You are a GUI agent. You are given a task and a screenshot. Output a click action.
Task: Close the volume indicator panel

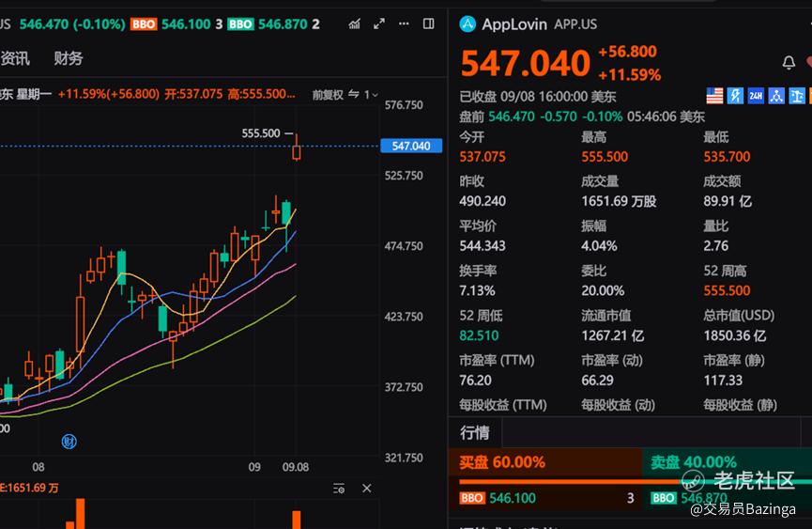pos(367,489)
